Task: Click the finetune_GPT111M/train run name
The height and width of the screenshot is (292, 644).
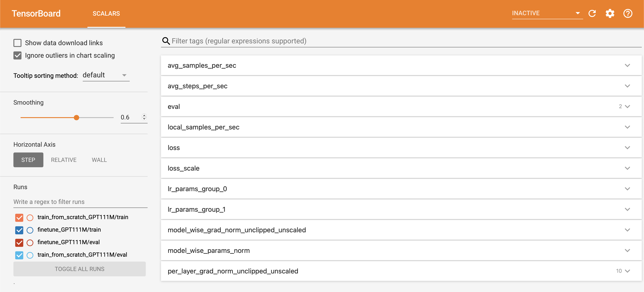Action: pyautogui.click(x=69, y=229)
